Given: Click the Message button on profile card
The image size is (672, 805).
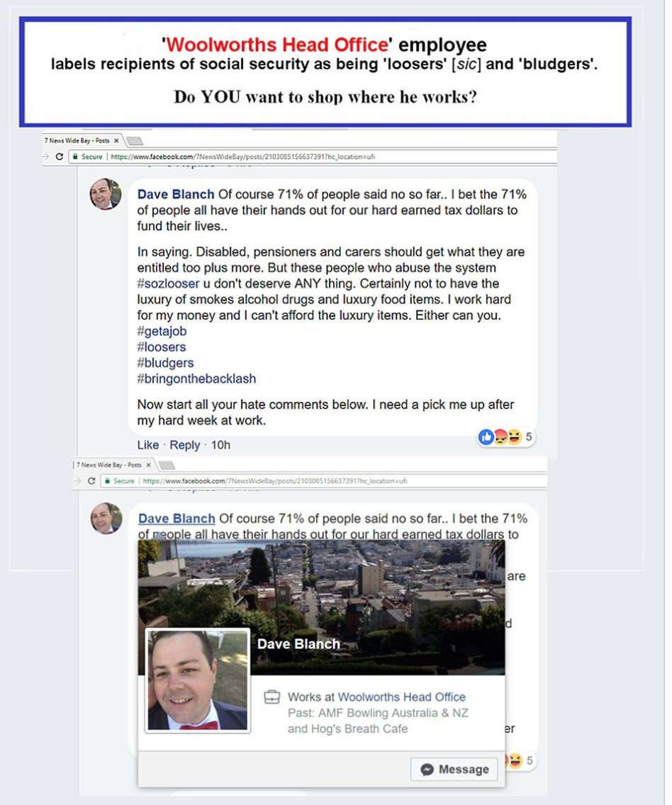Looking at the screenshot, I should [454, 769].
